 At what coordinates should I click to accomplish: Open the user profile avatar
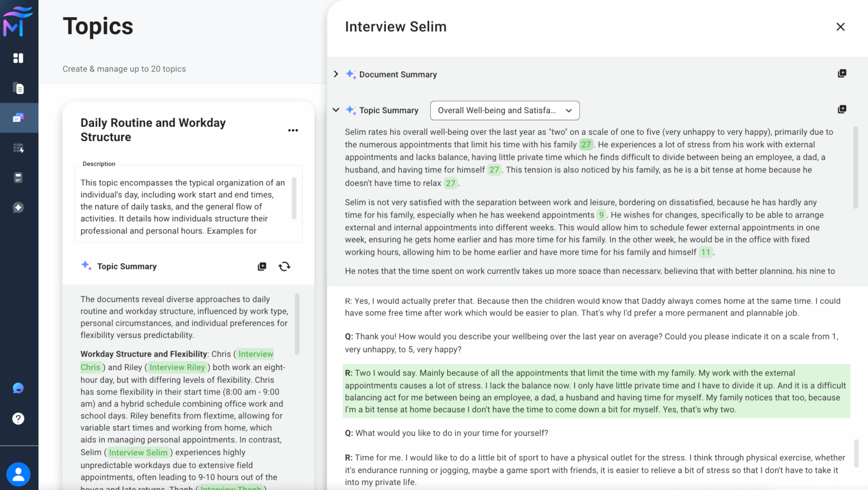[x=18, y=474]
